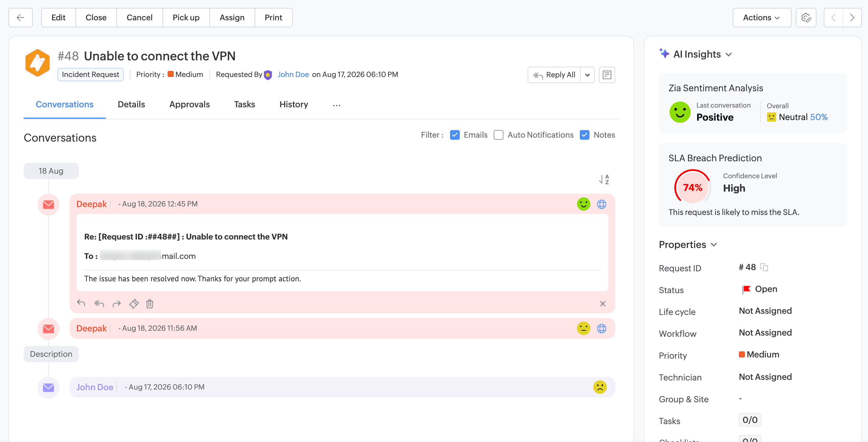Go back using the left arrow button
Screen dimensions: 868x442
point(21,18)
